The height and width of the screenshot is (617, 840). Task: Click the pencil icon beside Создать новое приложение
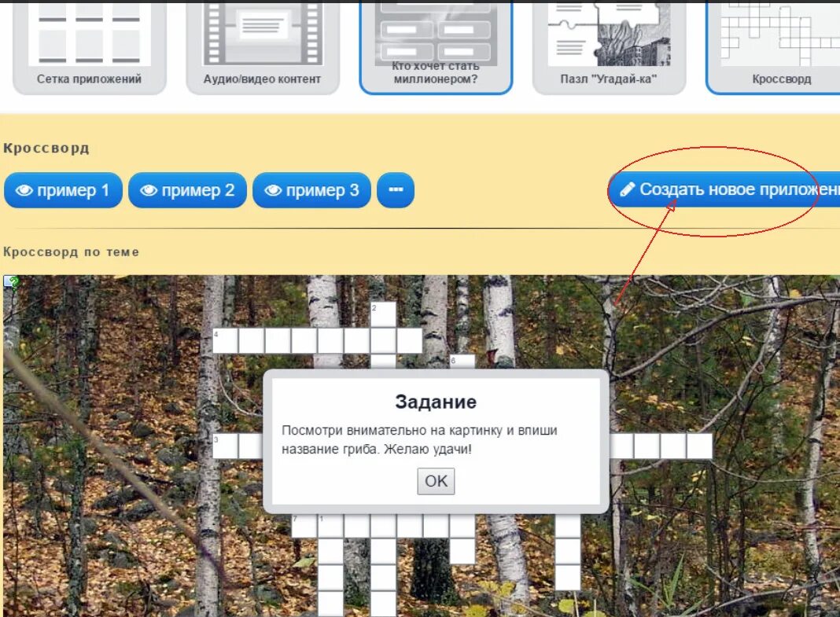pyautogui.click(x=627, y=189)
